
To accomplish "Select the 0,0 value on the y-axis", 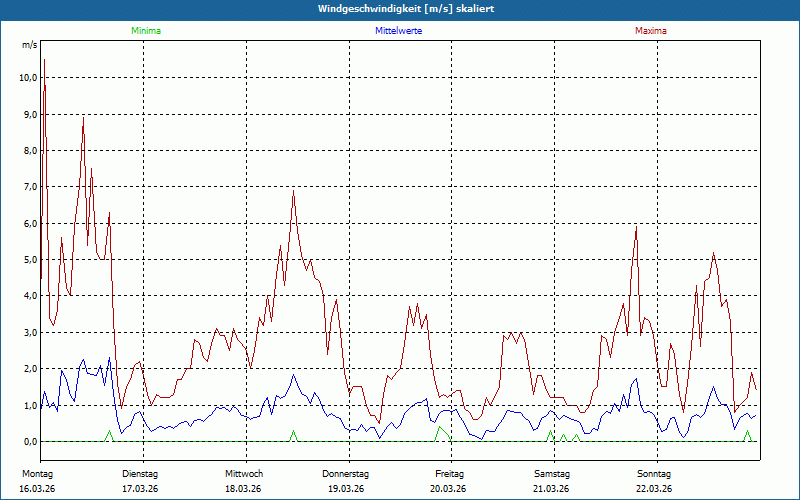I will [x=29, y=442].
